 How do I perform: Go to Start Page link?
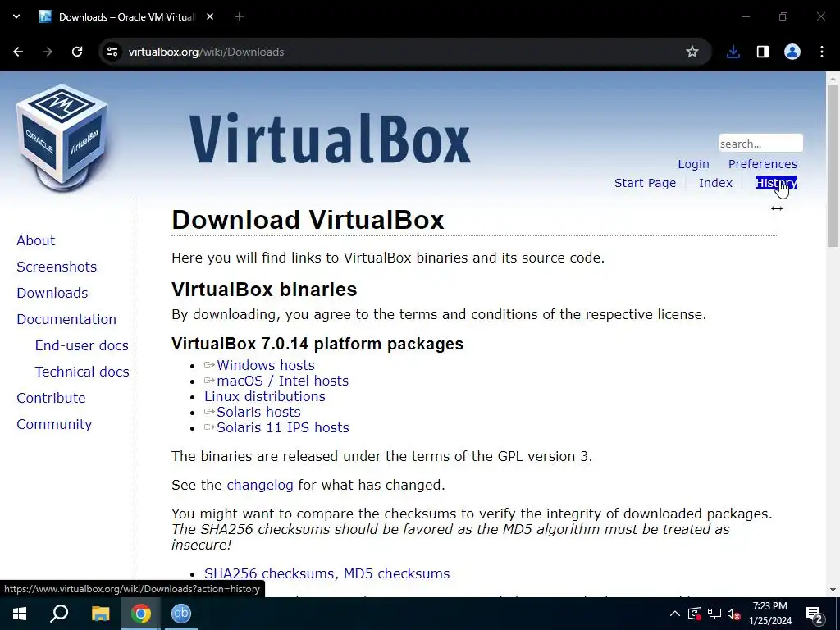(x=645, y=183)
